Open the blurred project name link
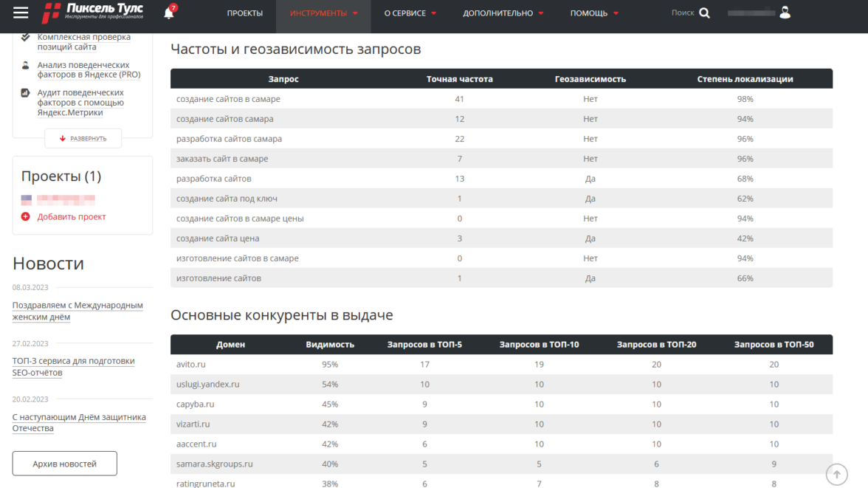 click(x=66, y=199)
